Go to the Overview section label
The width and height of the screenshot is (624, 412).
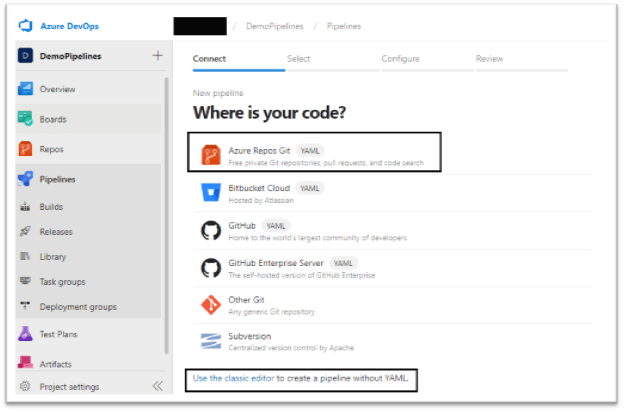57,89
